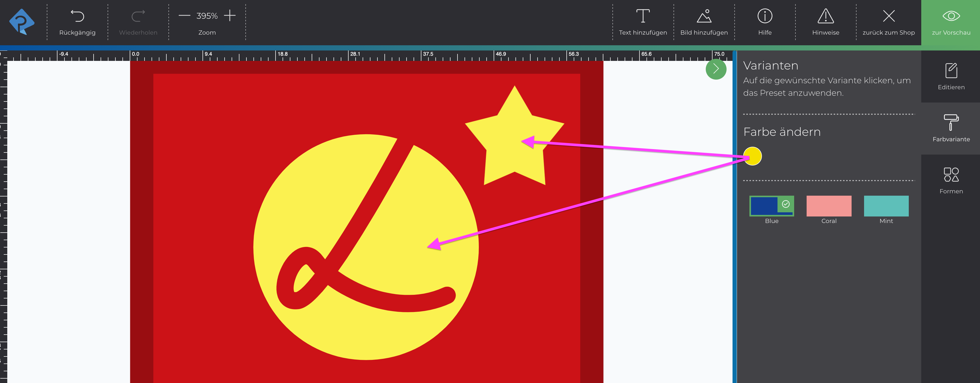Collapse side panel with green arrow
The image size is (980, 383).
click(x=716, y=69)
